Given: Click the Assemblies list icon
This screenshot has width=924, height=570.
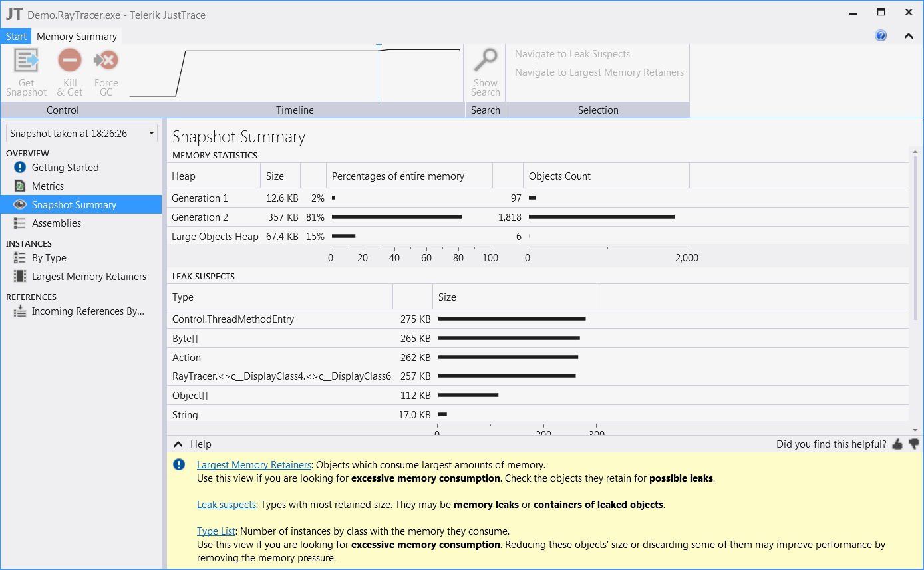Looking at the screenshot, I should [20, 223].
